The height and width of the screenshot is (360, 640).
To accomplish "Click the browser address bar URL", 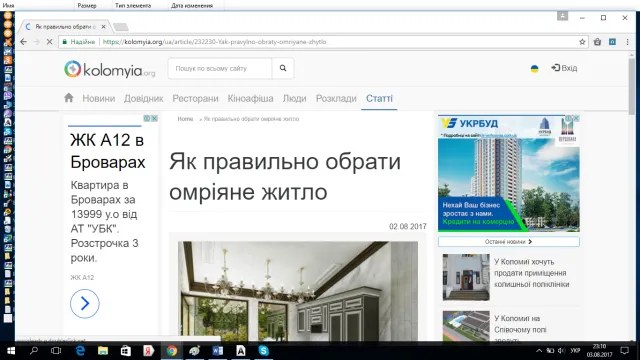I will [215, 42].
